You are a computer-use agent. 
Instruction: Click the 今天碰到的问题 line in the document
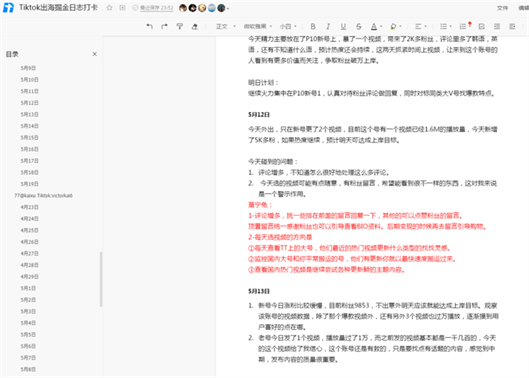[x=273, y=162]
